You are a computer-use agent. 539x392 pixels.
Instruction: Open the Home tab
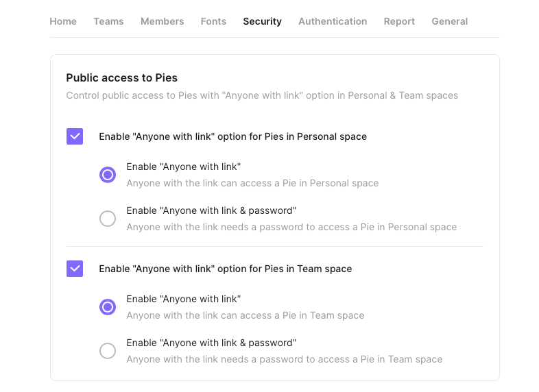tap(63, 21)
